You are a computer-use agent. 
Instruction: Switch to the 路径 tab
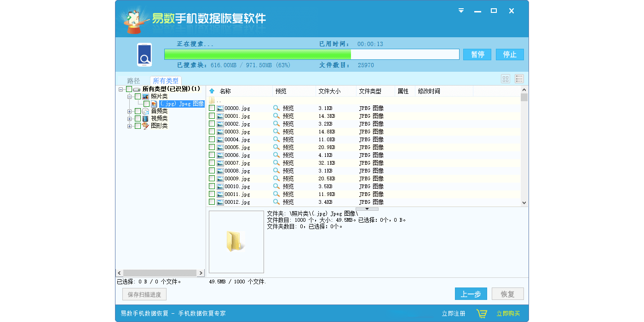coord(133,80)
